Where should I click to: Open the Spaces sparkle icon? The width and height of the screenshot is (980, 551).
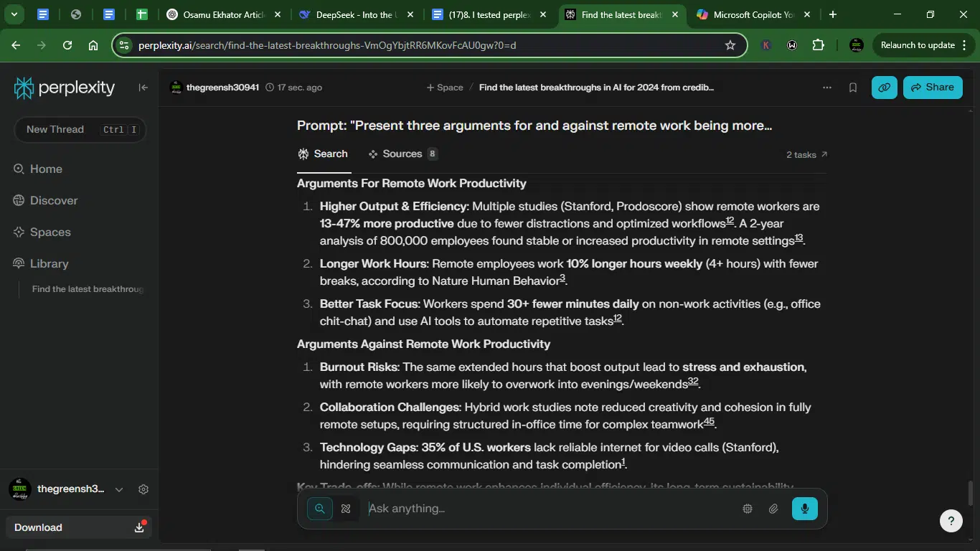click(x=19, y=232)
